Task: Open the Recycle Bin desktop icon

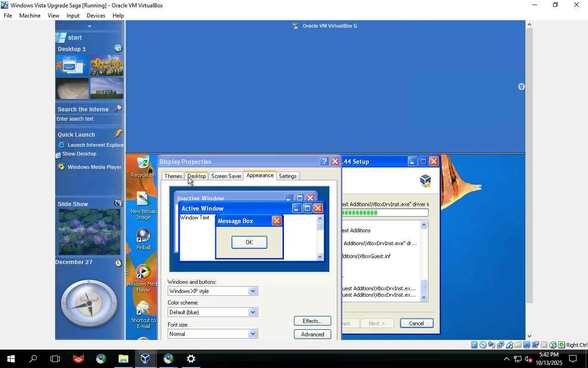Action: (143, 167)
